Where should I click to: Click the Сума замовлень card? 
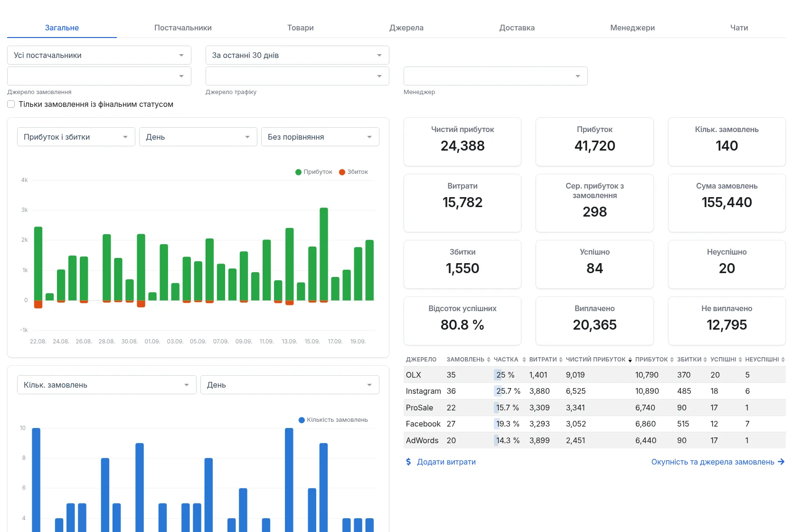tap(727, 203)
